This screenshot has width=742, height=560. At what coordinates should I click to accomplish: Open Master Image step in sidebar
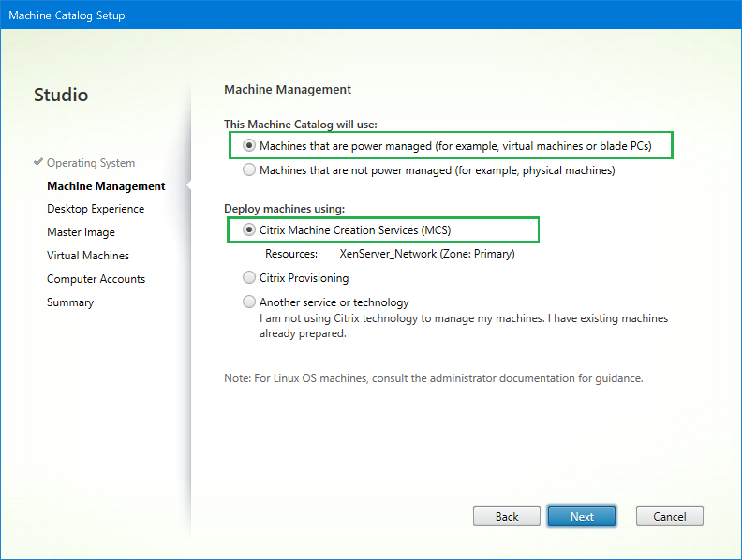pyautogui.click(x=81, y=232)
